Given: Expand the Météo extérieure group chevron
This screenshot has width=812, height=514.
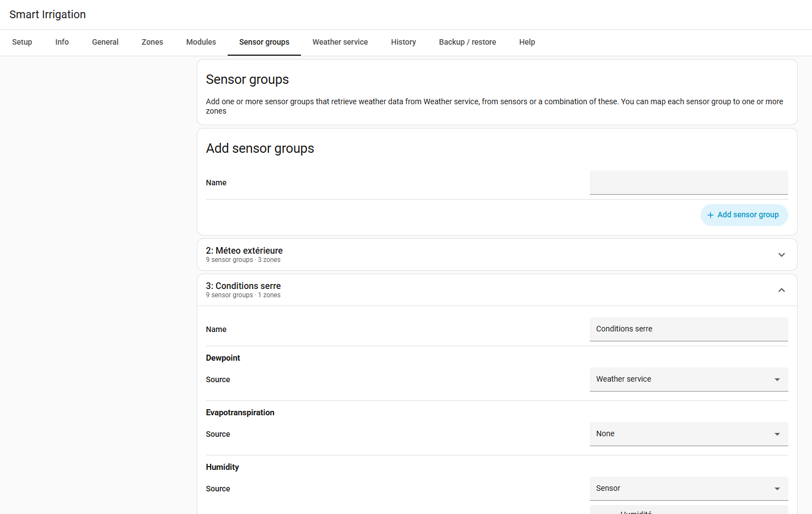Looking at the screenshot, I should click(x=781, y=255).
